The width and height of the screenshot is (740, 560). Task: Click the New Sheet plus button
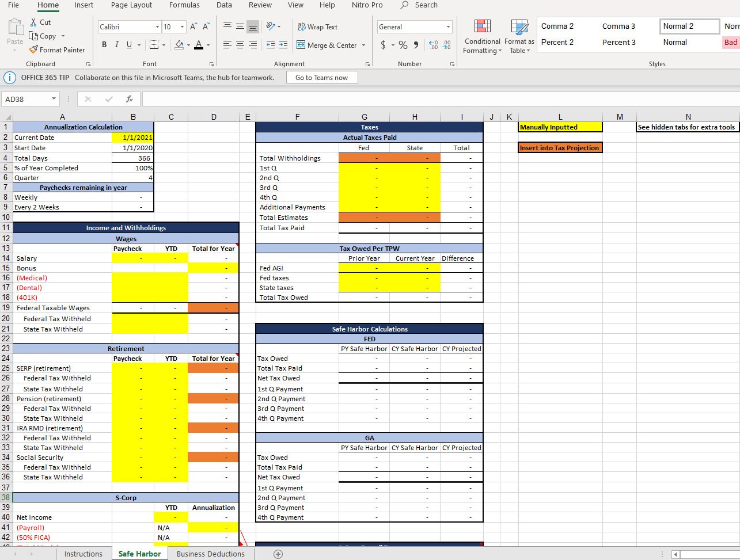point(278,554)
